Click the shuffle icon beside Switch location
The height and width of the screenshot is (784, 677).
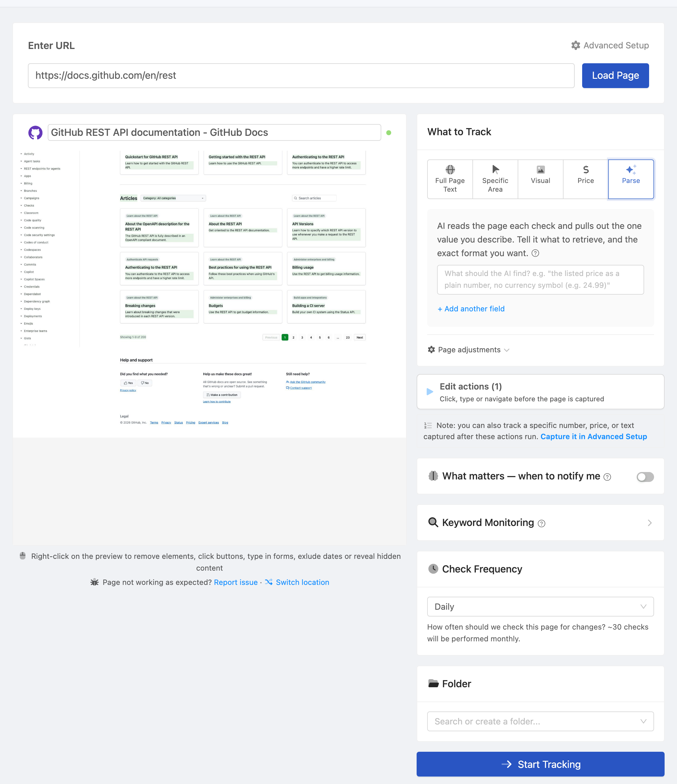268,582
